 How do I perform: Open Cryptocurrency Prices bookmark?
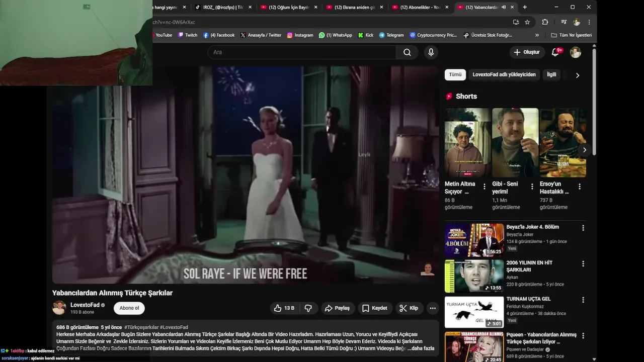[433, 35]
